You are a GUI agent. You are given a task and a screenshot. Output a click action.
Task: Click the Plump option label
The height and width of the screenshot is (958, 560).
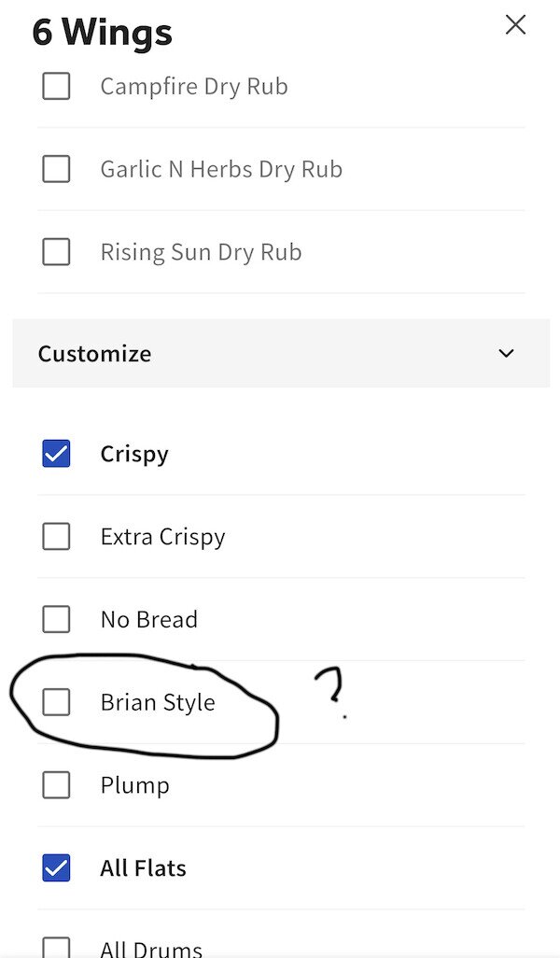(x=134, y=785)
